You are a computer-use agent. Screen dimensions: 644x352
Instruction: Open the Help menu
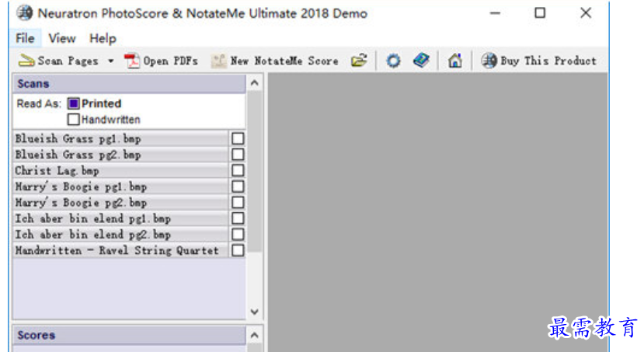coord(103,39)
